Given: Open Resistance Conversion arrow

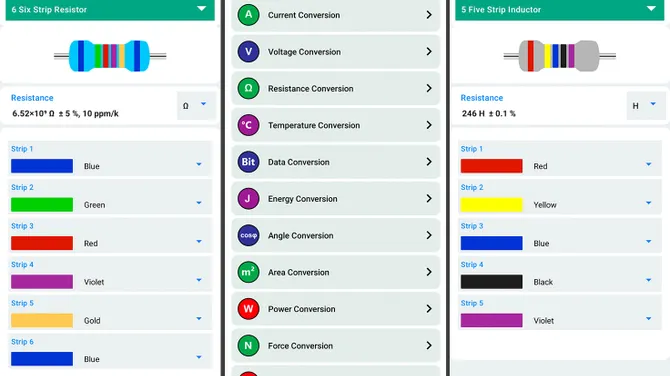Looking at the screenshot, I should click(x=429, y=88).
